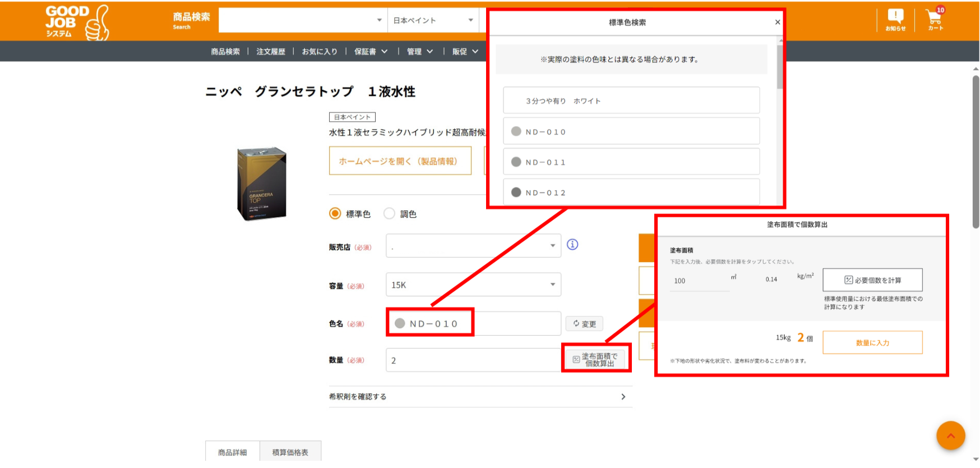The image size is (980, 468).
Task: Select the 調色 radio button
Action: click(389, 214)
